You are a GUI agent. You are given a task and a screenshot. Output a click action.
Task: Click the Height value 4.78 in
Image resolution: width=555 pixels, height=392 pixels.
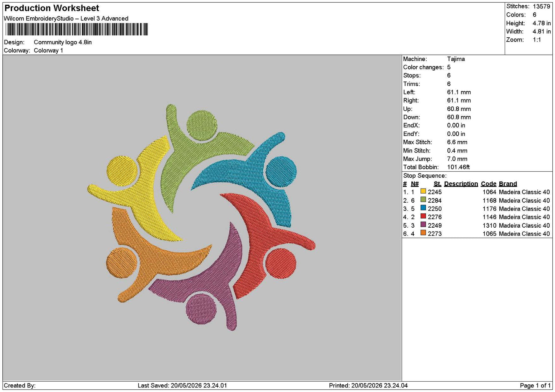542,23
